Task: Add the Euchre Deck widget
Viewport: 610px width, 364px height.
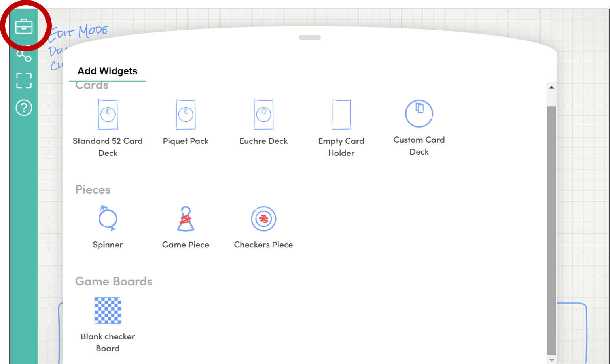Action: pos(263,123)
